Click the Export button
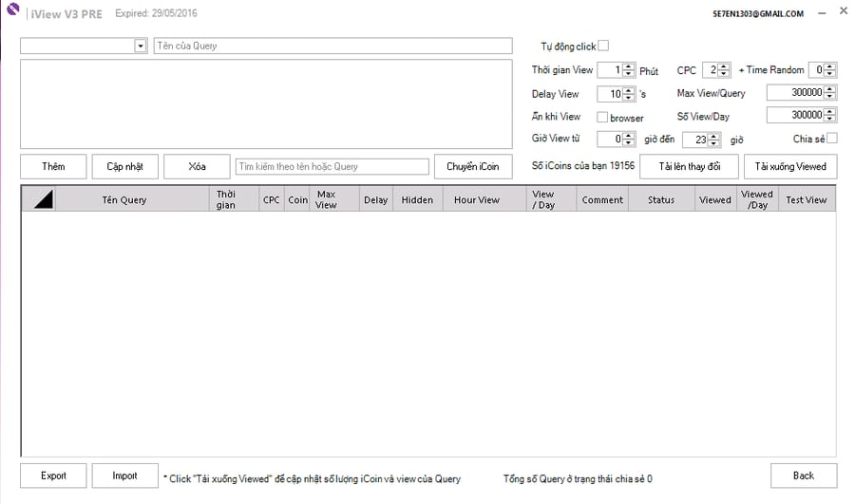The height and width of the screenshot is (504, 855). pyautogui.click(x=53, y=476)
